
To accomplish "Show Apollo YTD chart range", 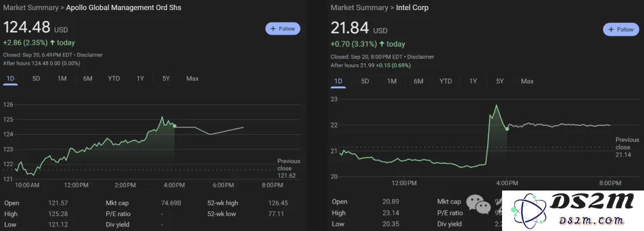I will 114,79.
